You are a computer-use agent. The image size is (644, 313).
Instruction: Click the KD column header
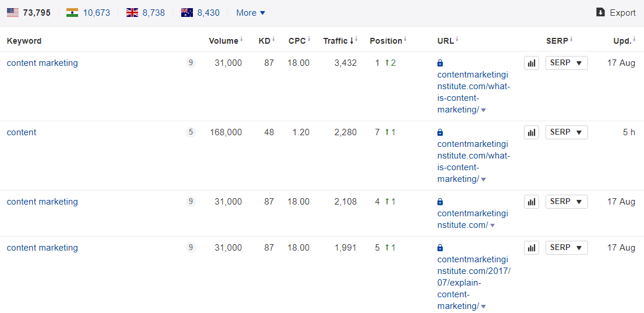point(264,41)
